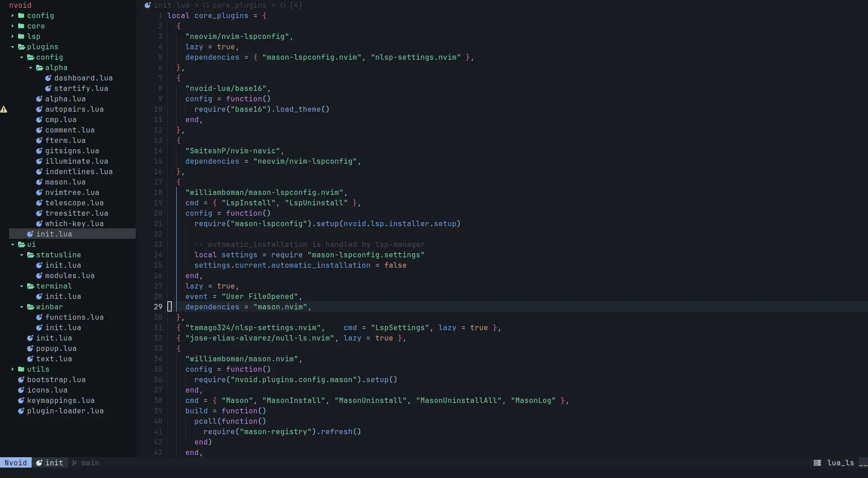Open treesitter.lua file
The width and height of the screenshot is (868, 478).
point(76,213)
